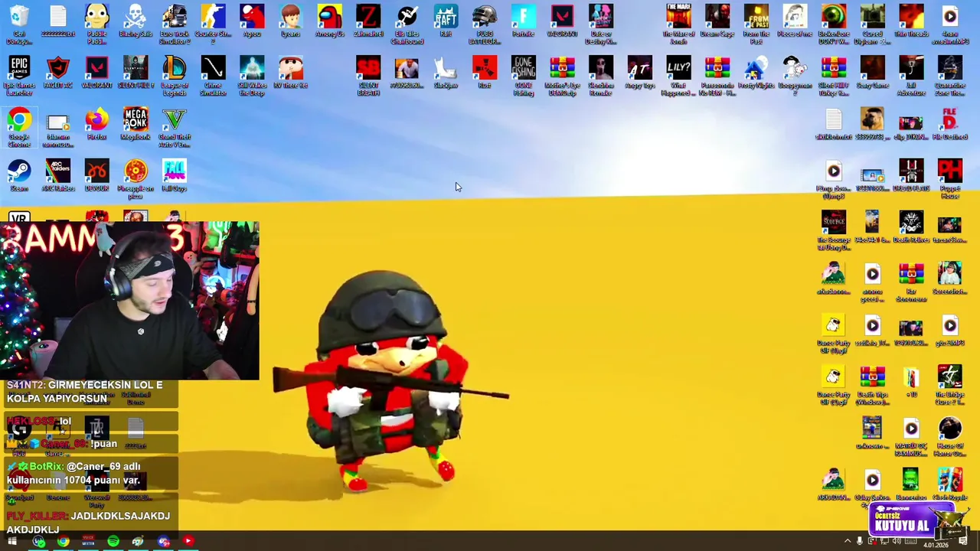The image size is (980, 551).
Task: Open Pieces of me shortcut
Action: [x=795, y=21]
